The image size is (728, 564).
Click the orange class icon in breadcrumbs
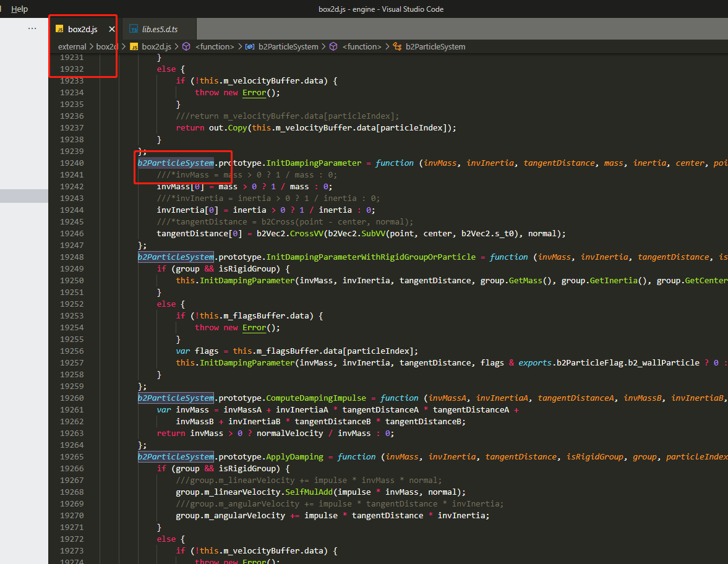[x=397, y=46]
